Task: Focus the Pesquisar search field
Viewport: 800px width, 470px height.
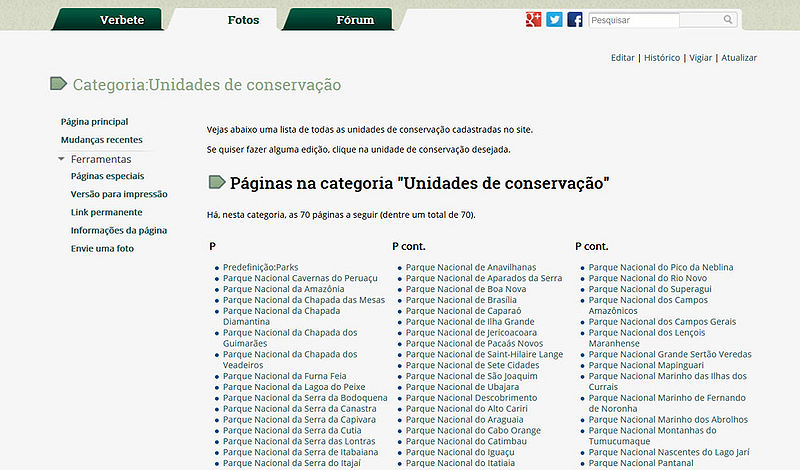Action: [x=634, y=20]
